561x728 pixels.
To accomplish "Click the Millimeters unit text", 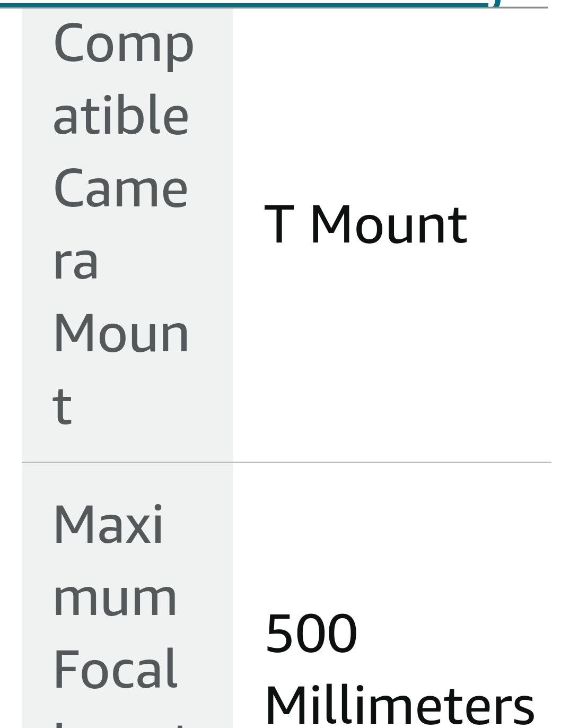I will point(400,706).
